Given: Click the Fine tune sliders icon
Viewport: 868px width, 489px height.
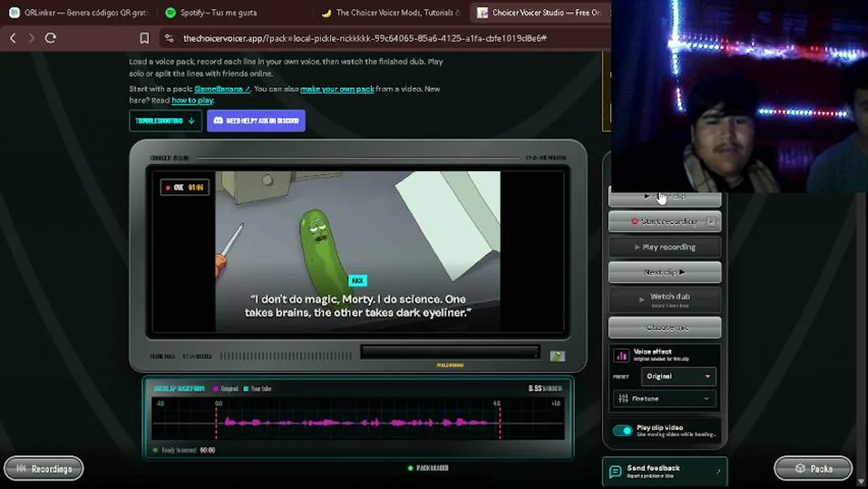Looking at the screenshot, I should coord(623,399).
